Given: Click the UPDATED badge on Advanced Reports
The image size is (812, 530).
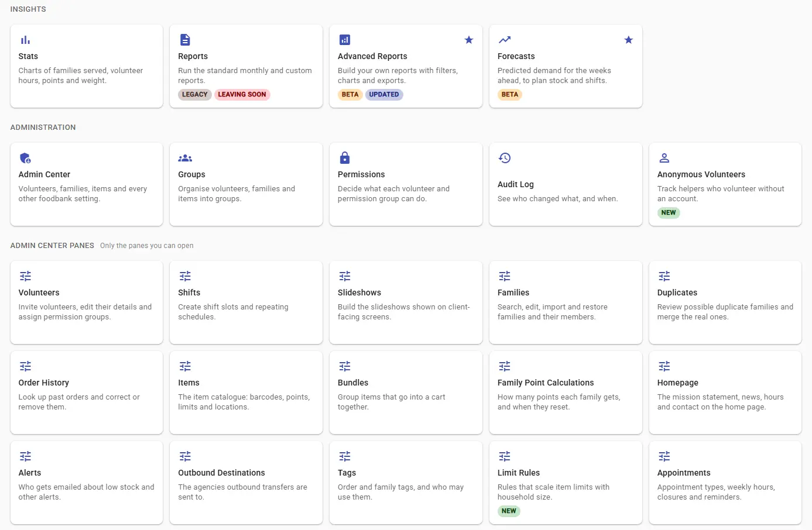Looking at the screenshot, I should pos(384,95).
